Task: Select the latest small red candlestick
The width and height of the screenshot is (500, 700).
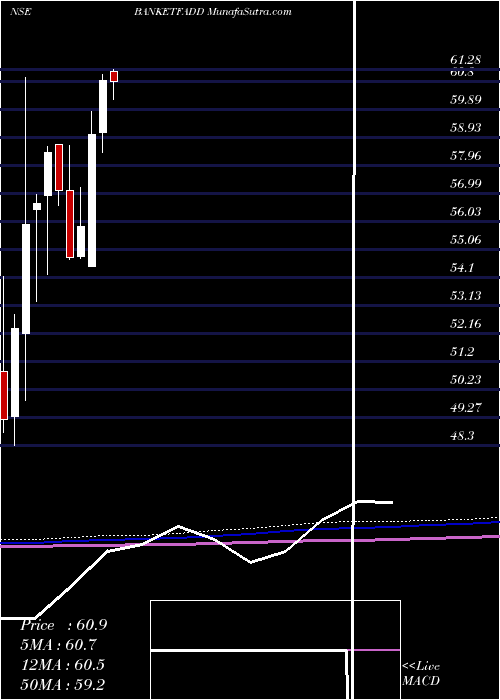Action: tap(114, 76)
